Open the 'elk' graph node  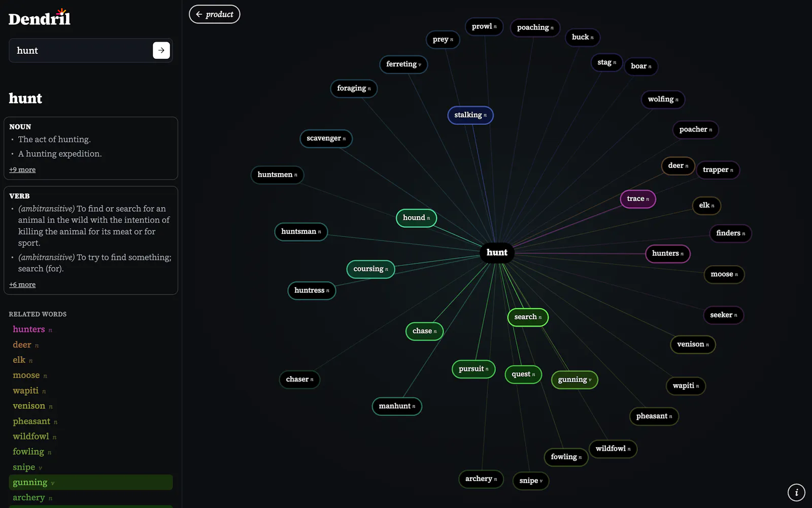point(706,205)
